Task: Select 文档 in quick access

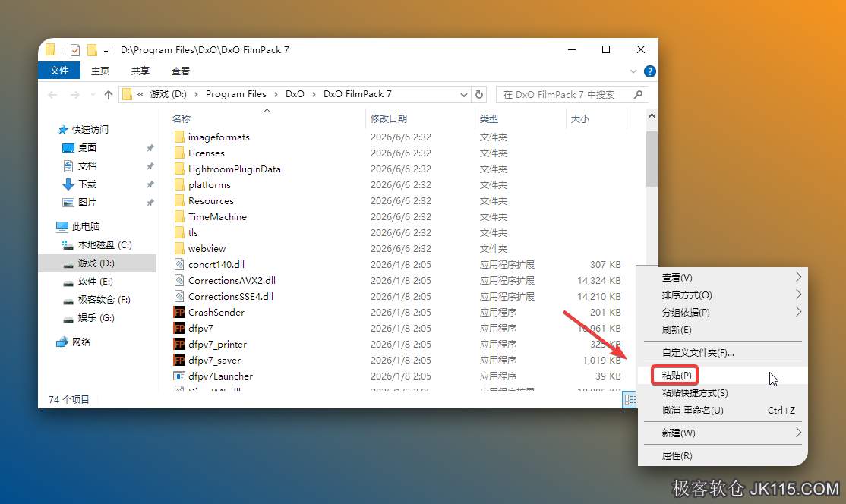Action: click(x=87, y=166)
